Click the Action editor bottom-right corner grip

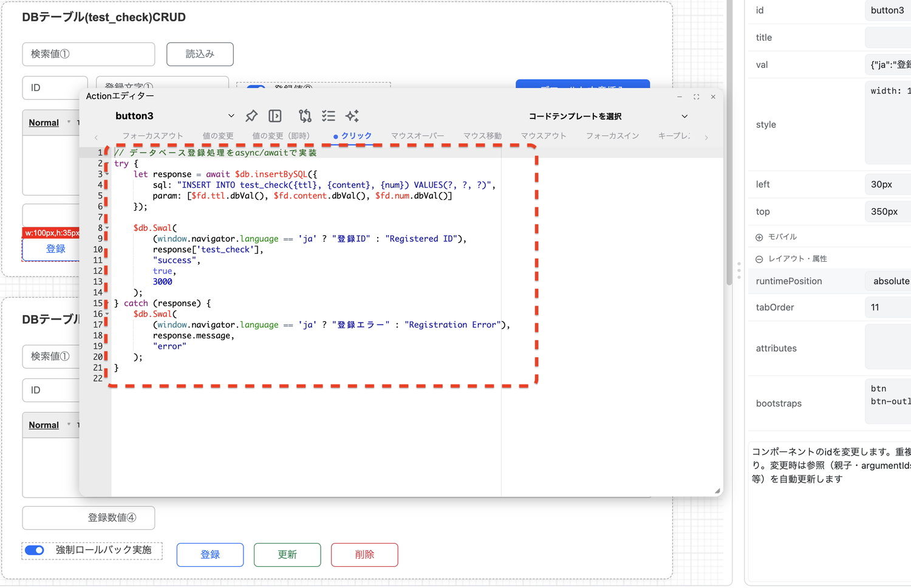pos(717,491)
